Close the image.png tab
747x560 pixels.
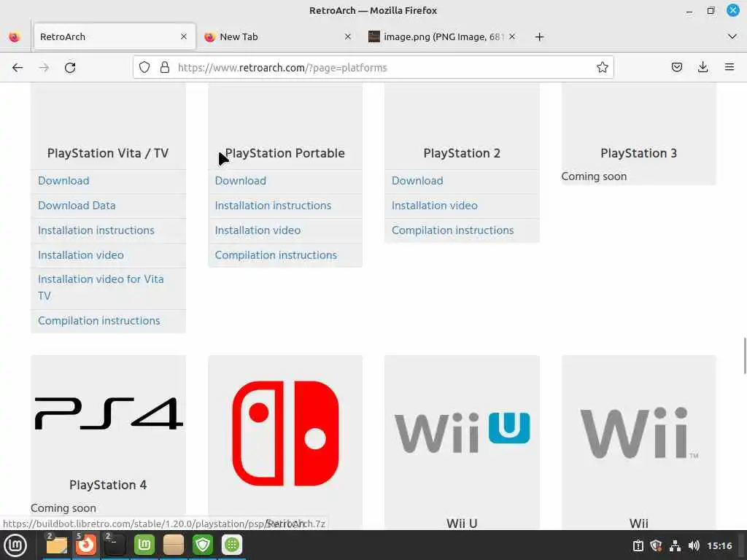point(512,36)
